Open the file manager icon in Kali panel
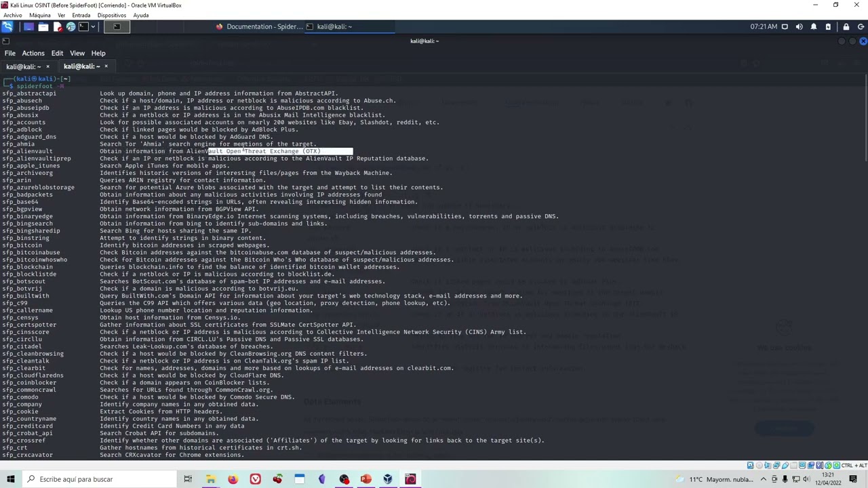 pos(43,26)
